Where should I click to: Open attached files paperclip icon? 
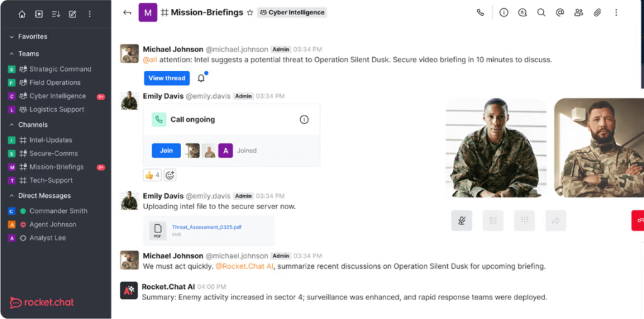pos(597,13)
